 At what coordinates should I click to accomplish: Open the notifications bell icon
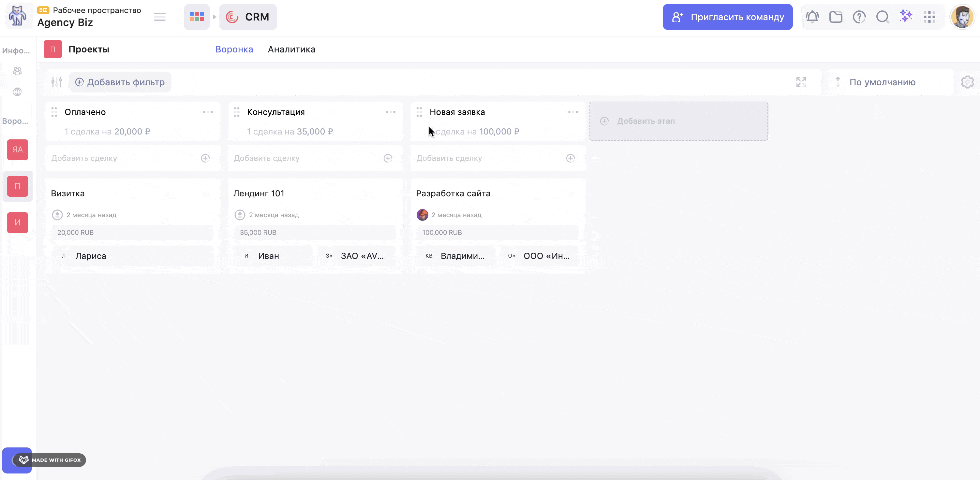(812, 17)
